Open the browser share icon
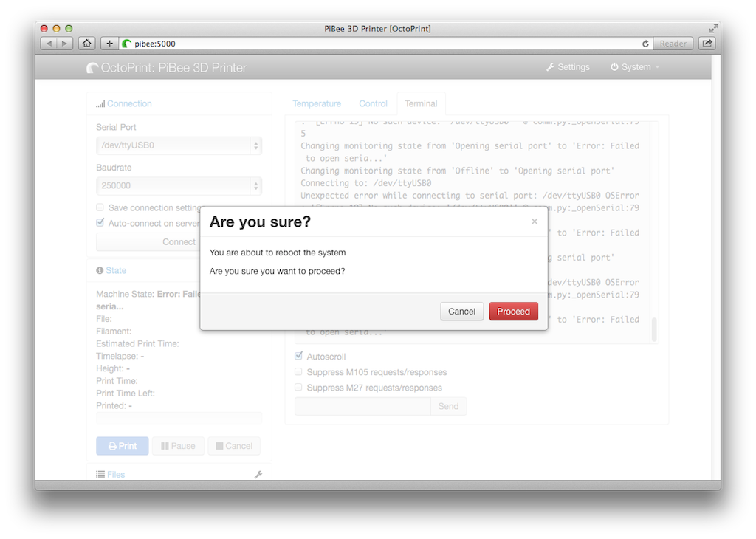This screenshot has height=539, width=756. click(707, 44)
